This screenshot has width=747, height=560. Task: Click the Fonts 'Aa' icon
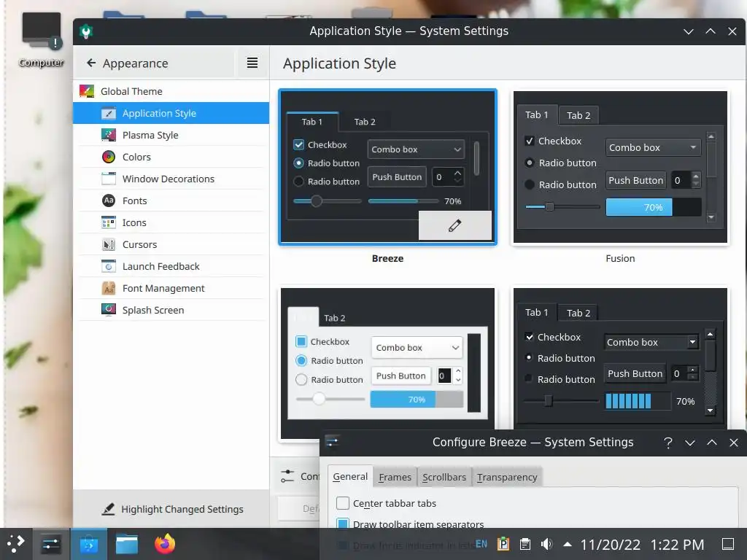109,201
